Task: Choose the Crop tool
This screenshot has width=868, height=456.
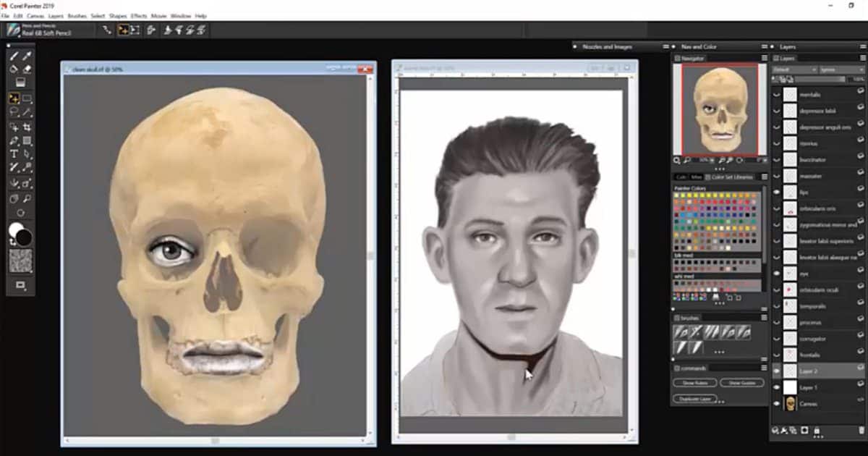Action: coord(27,127)
